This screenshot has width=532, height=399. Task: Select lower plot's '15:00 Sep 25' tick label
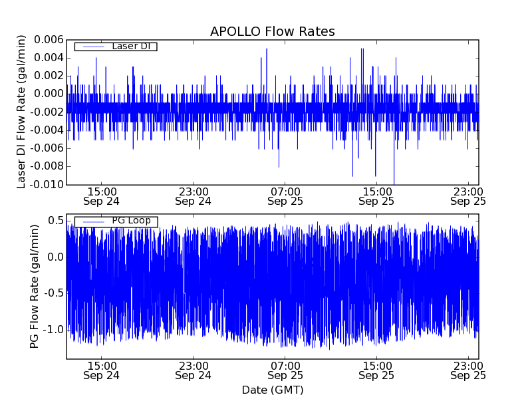[x=377, y=370]
